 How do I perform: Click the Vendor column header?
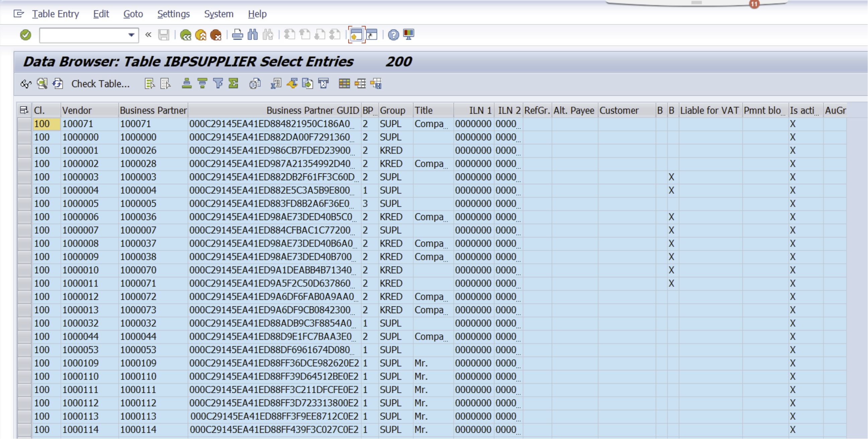point(89,110)
